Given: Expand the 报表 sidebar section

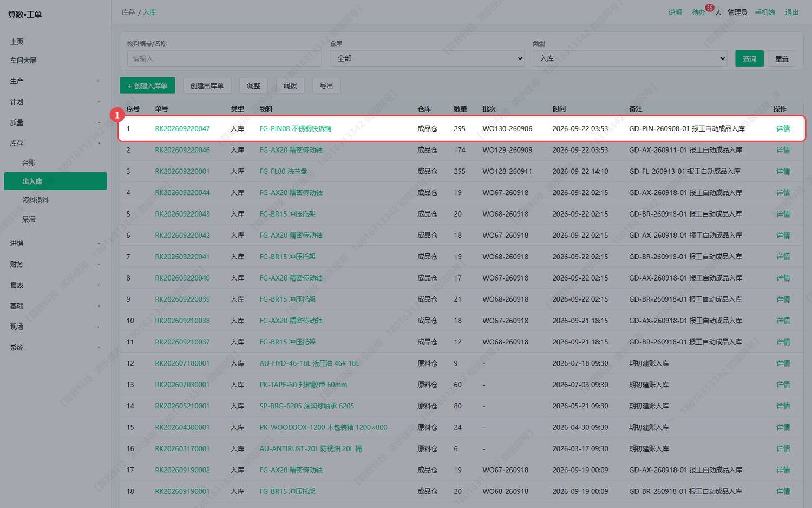Looking at the screenshot, I should [55, 285].
